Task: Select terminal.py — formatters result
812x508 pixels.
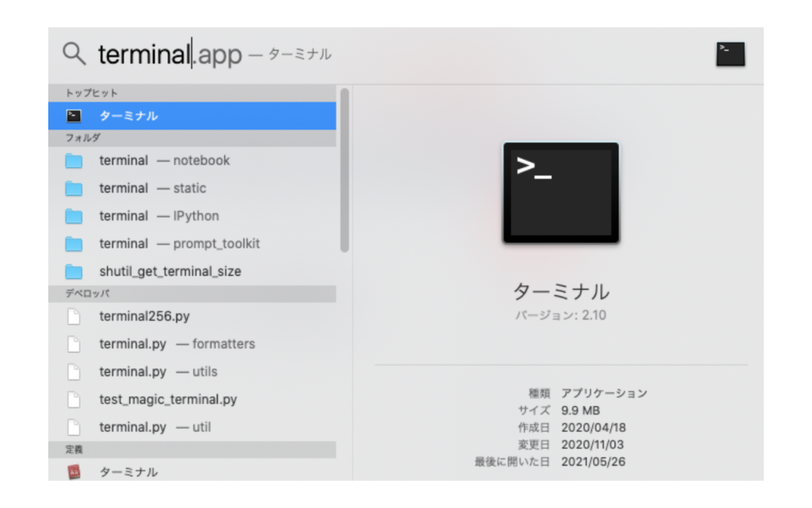Action: point(192,344)
